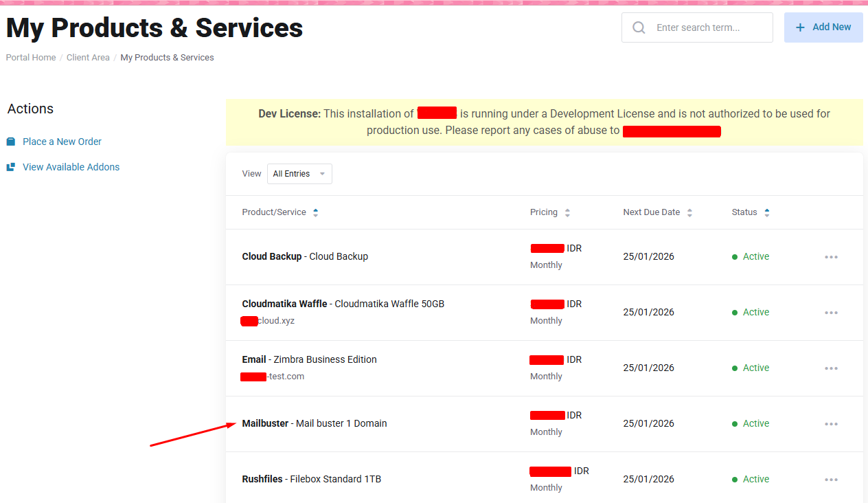Open the Cloud Backup row's three-dot menu
This screenshot has height=503, width=868.
pos(832,257)
